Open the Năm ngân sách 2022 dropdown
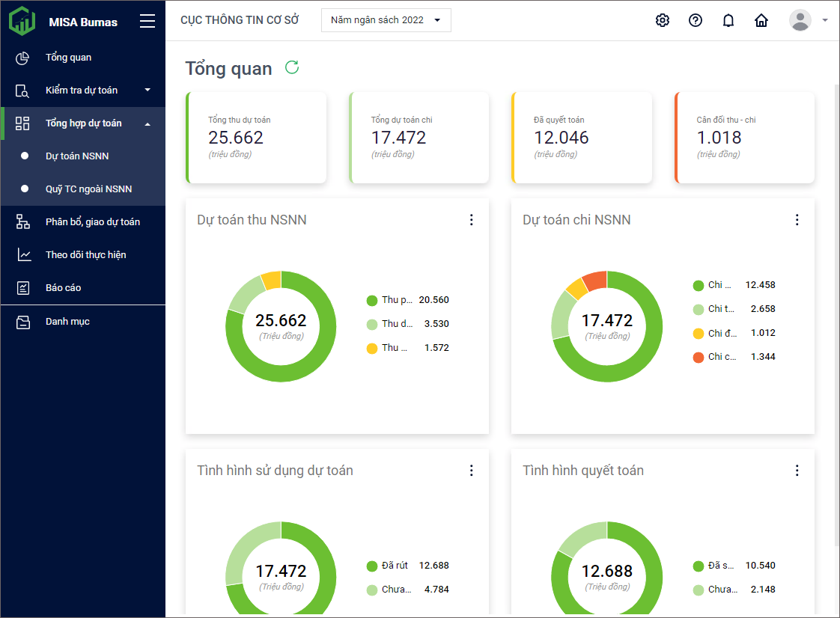 coord(386,20)
